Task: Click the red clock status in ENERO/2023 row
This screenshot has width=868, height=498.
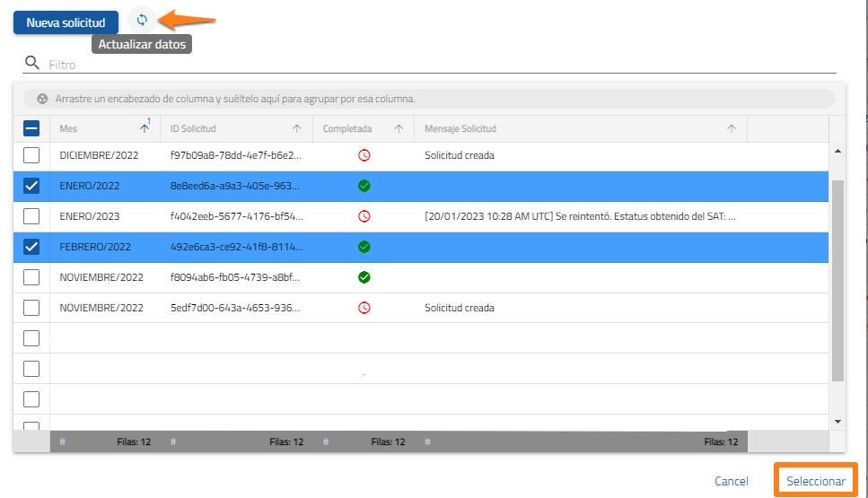Action: (x=364, y=216)
